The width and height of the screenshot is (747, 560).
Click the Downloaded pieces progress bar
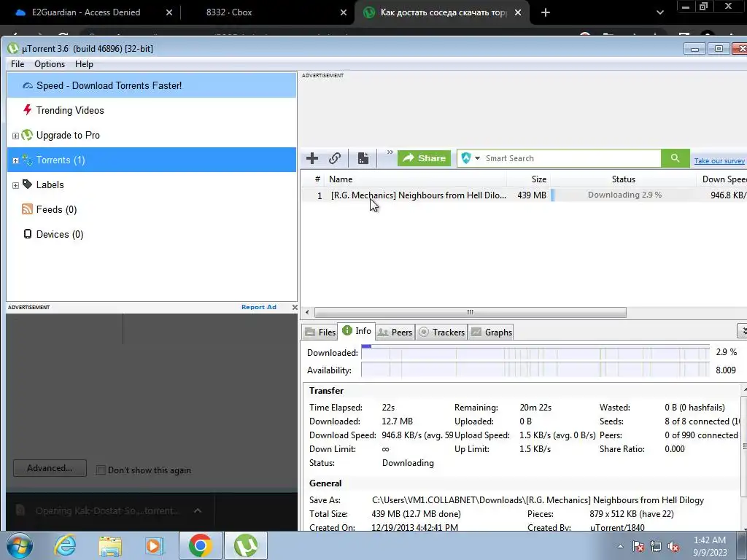point(535,352)
